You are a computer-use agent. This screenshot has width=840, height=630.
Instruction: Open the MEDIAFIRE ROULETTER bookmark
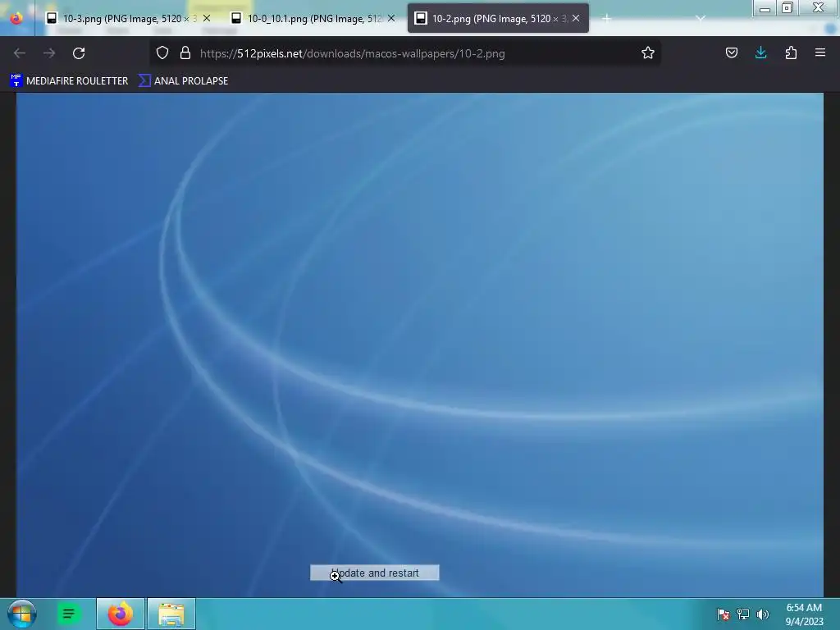point(69,81)
